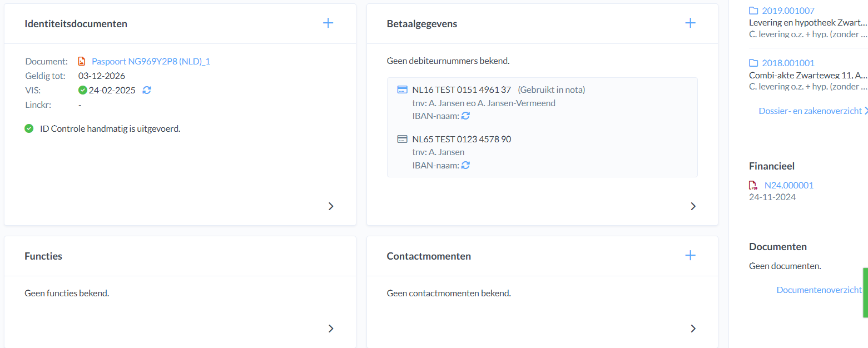Expand Functies panel with chevron arrow
Image resolution: width=868 pixels, height=348 pixels.
[331, 329]
